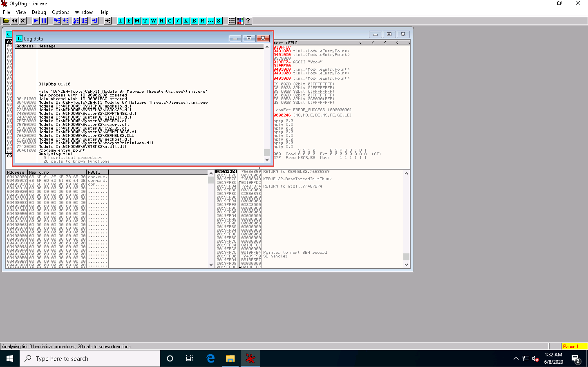Step into using the toolbar icon

(57, 20)
